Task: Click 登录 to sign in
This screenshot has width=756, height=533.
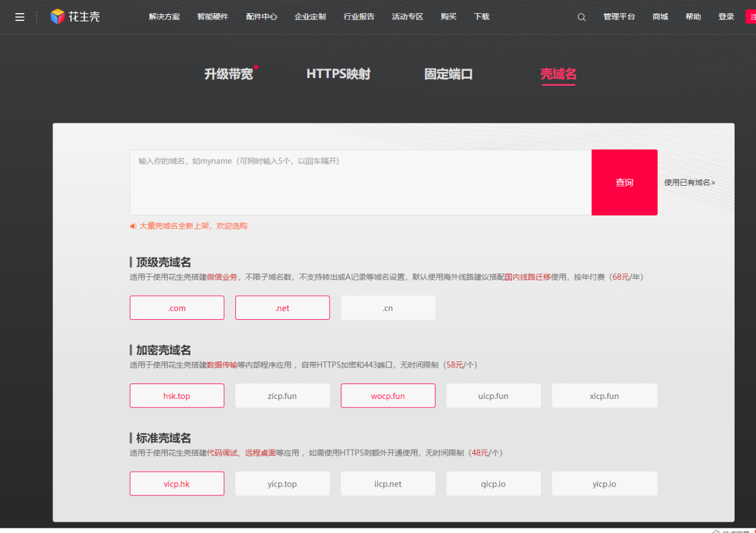Action: pos(726,17)
